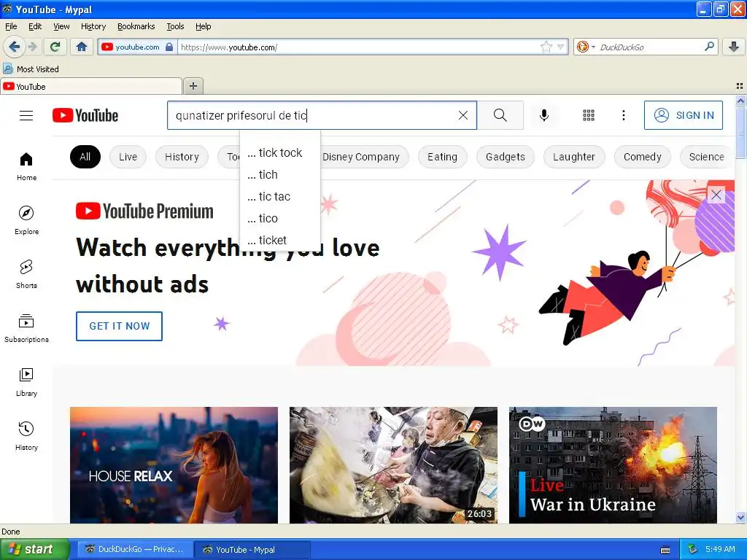The height and width of the screenshot is (560, 747).
Task: Click the browser URL address field
Action: tap(358, 47)
